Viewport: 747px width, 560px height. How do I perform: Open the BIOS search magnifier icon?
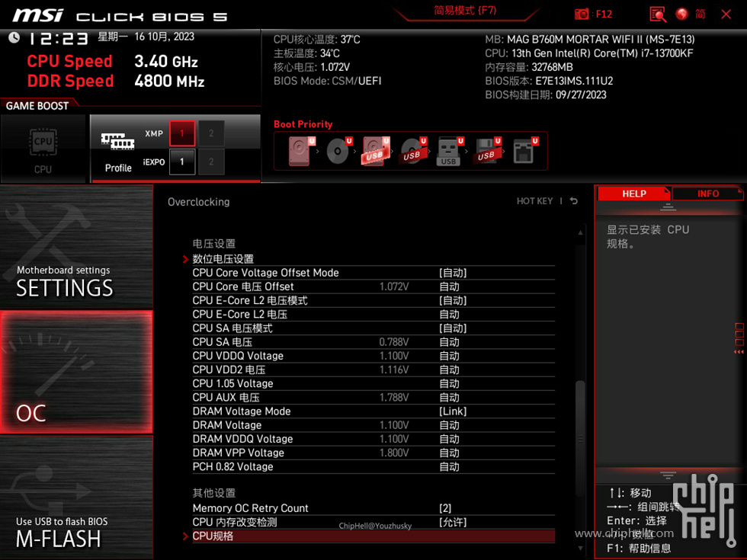(x=657, y=14)
